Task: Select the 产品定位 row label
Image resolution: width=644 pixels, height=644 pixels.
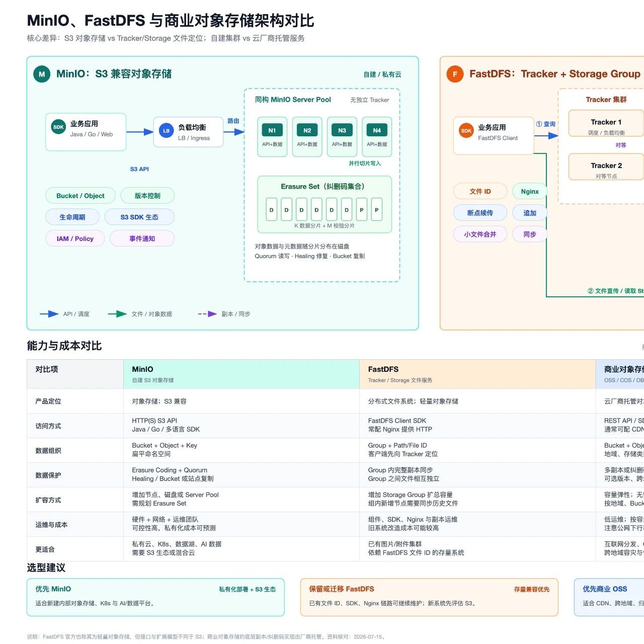Action: coord(48,401)
